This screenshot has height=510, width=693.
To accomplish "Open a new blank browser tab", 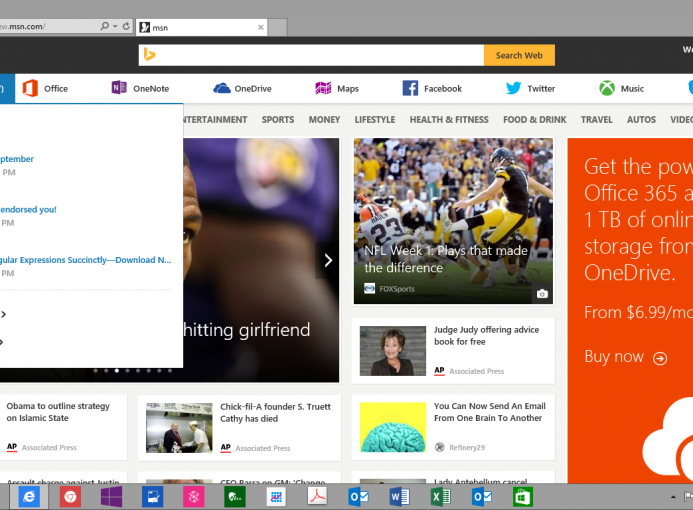I will click(278, 27).
